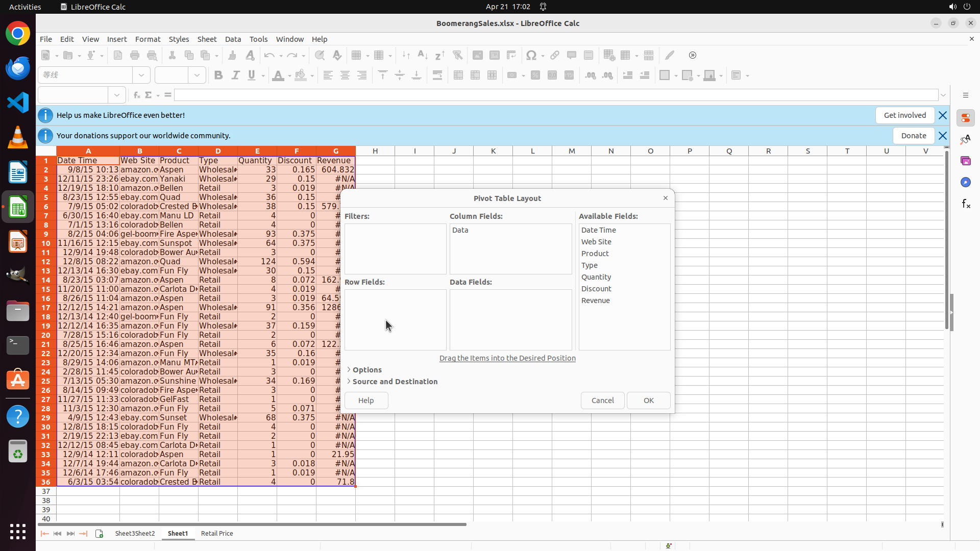
Task: Open the Sidebar Properties panel icon
Action: pos(965,118)
